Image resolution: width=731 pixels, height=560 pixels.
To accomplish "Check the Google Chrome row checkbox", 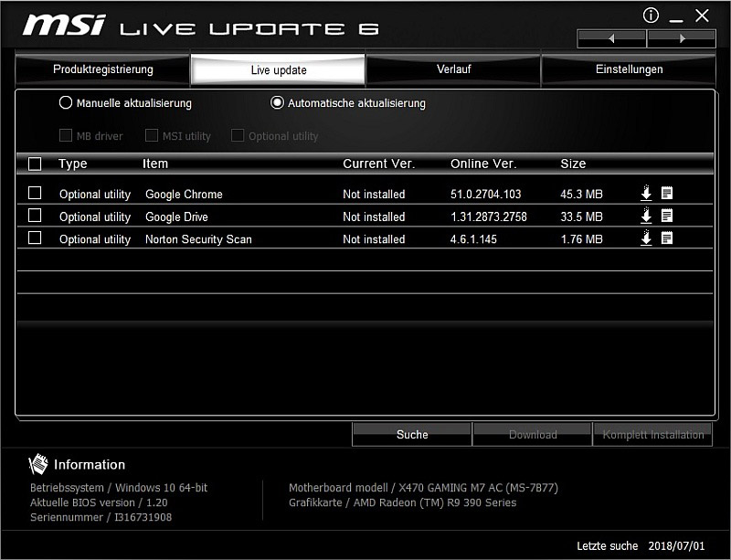I will [35, 193].
